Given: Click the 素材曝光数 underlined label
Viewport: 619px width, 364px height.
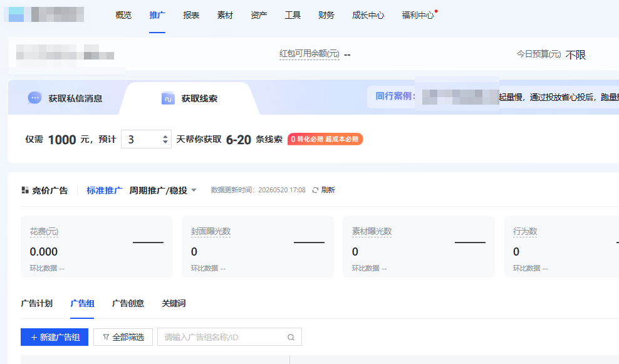Looking at the screenshot, I should pyautogui.click(x=372, y=232).
